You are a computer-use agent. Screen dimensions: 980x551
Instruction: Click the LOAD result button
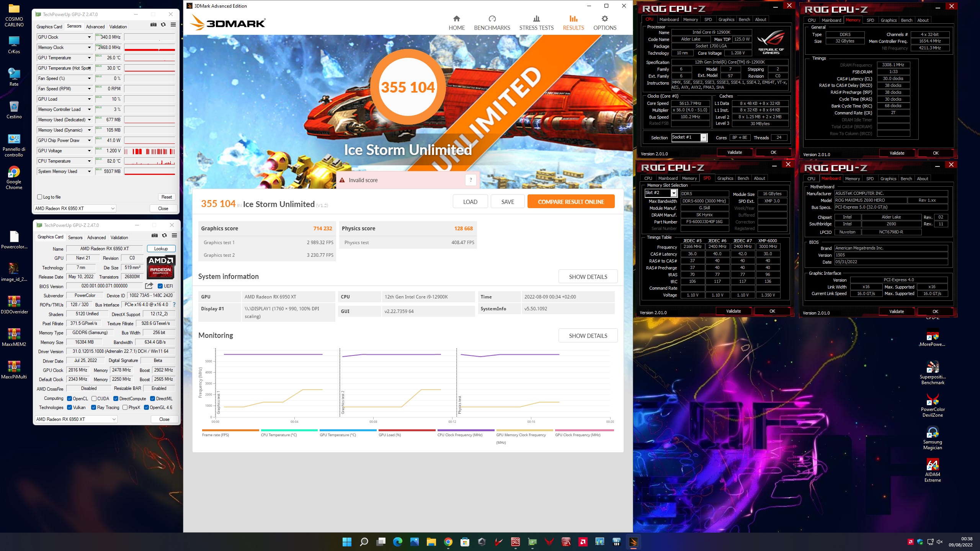pyautogui.click(x=470, y=202)
